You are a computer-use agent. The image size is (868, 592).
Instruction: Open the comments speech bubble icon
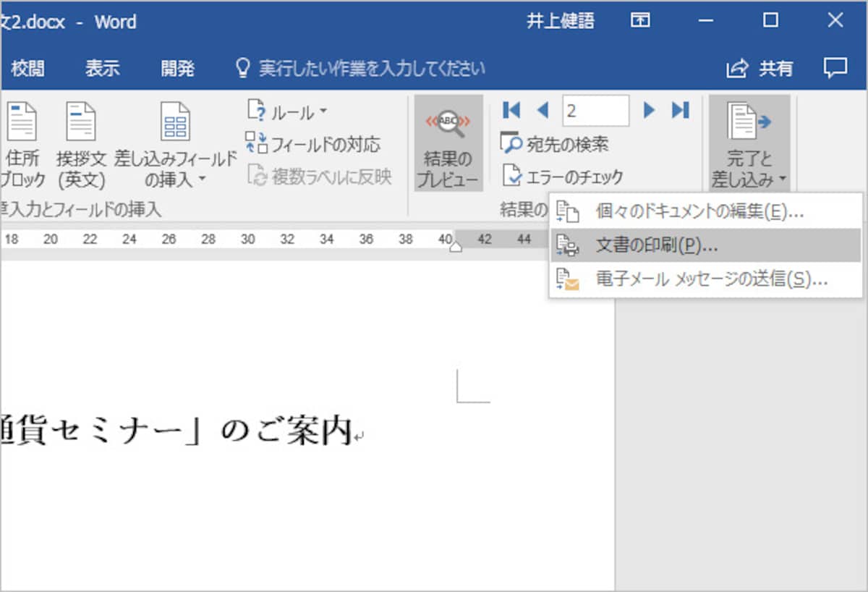tap(835, 69)
